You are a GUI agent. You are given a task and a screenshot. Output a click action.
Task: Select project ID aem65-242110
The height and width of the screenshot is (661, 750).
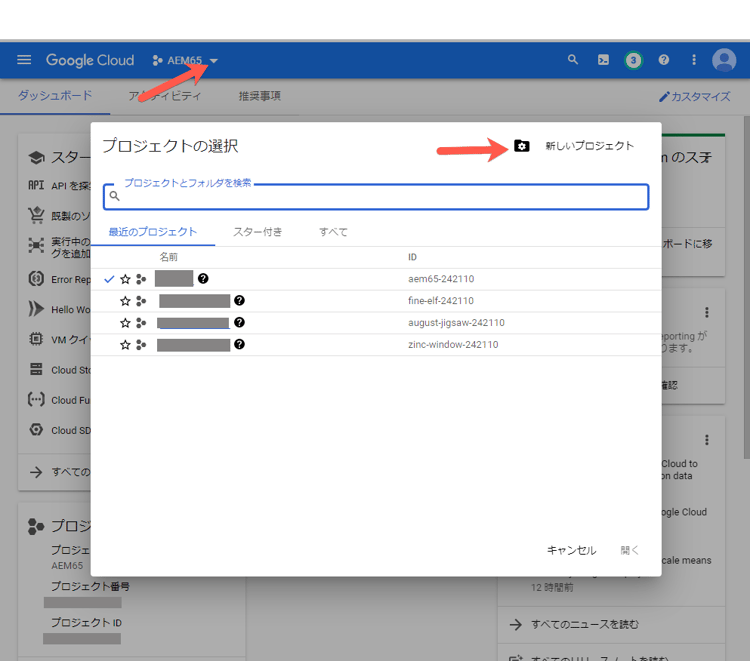point(441,279)
